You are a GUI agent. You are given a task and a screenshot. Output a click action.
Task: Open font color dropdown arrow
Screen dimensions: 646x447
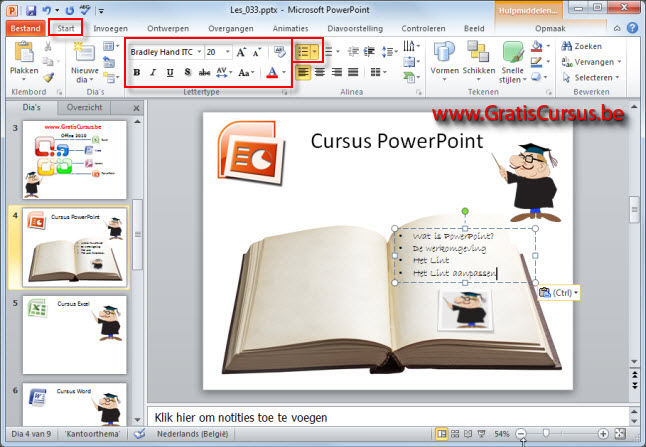tap(284, 73)
